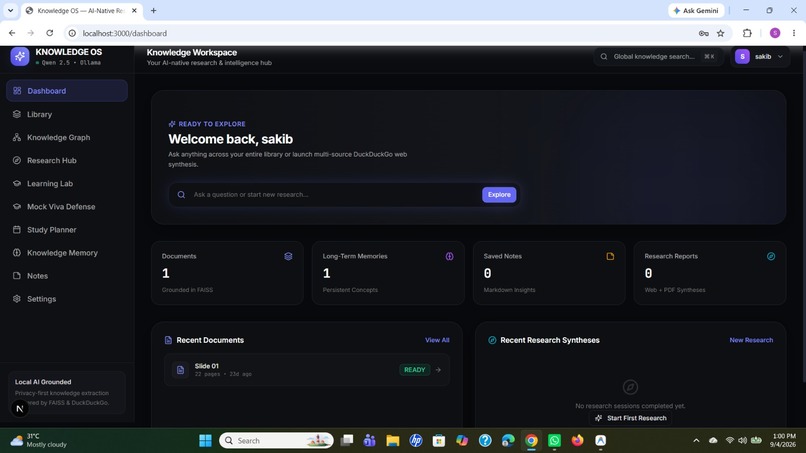Open Chrome three-dot menu
This screenshot has width=806, height=453.
coord(794,33)
